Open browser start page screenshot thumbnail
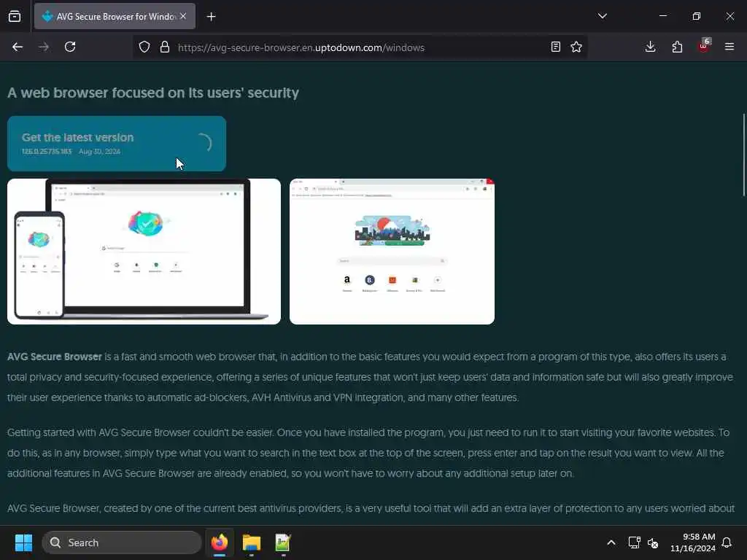747x560 pixels. 392,252
